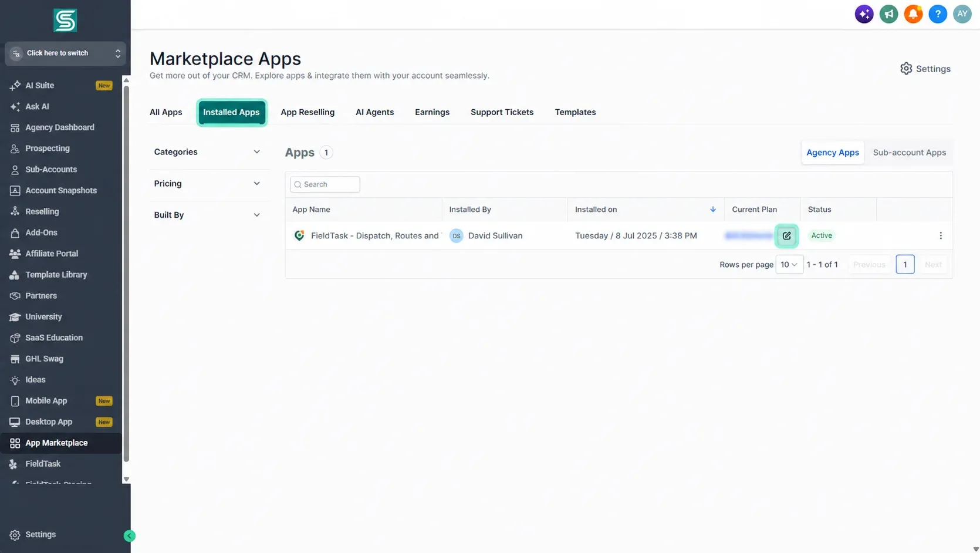Collapse the sidebar with green arrow button

[130, 535]
